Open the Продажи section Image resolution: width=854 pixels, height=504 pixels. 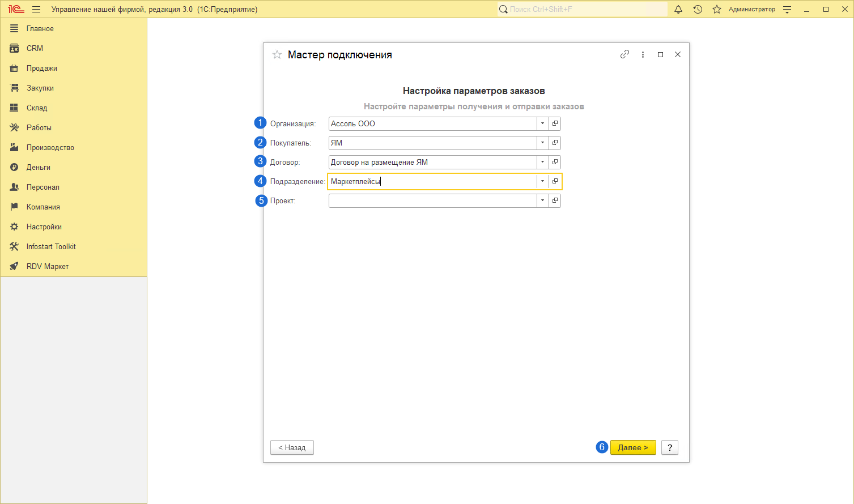coord(74,68)
